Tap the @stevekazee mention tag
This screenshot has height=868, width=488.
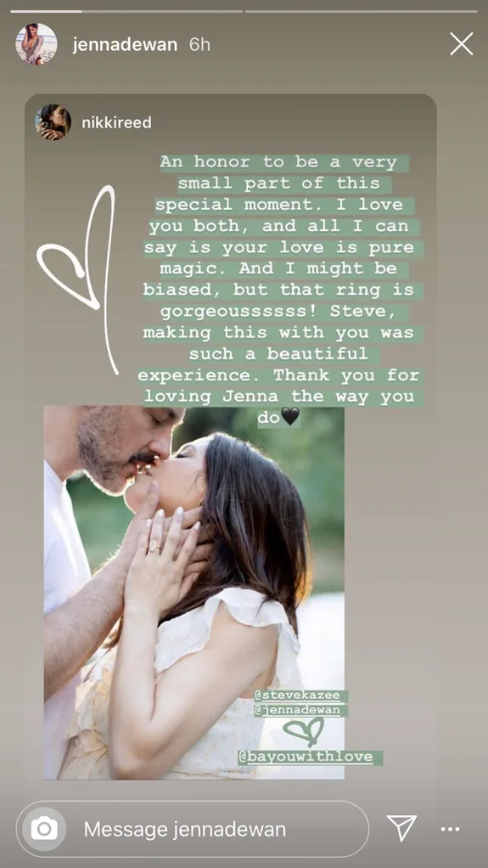coord(300,696)
